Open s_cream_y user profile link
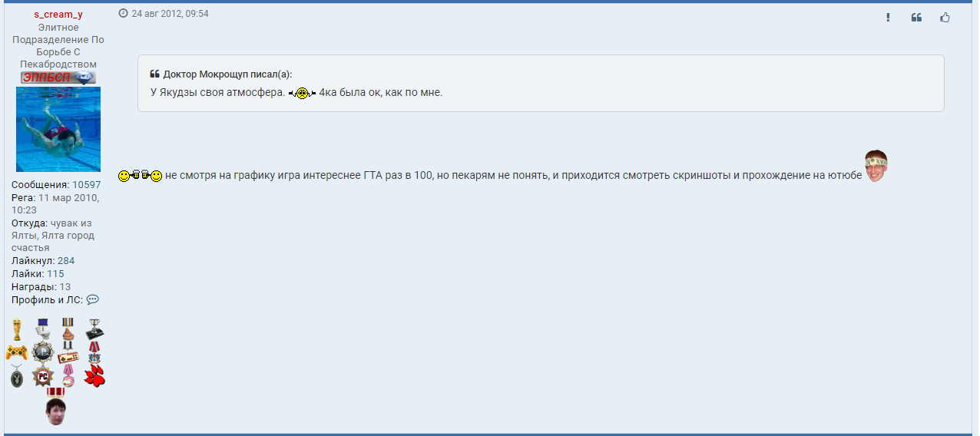This screenshot has height=436, width=980. (58, 15)
